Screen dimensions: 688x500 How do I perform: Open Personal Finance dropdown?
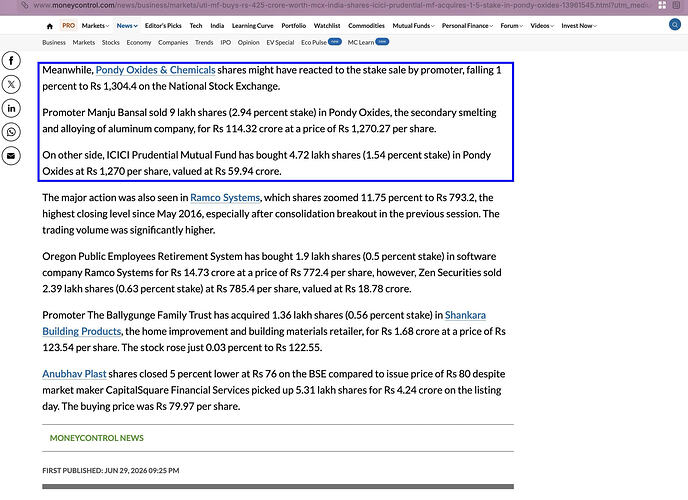click(x=467, y=26)
